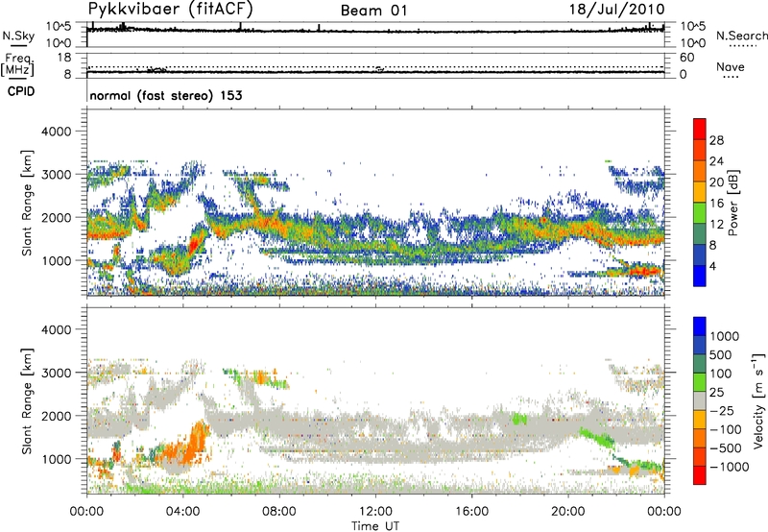Click the 'Velocity [m s-1]' color bar label

coord(758,400)
